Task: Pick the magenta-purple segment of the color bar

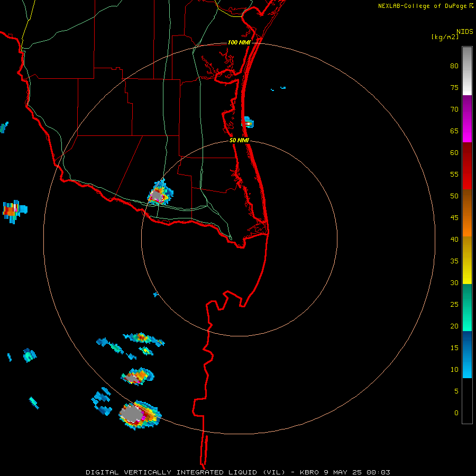Action: pyautogui.click(x=467, y=119)
